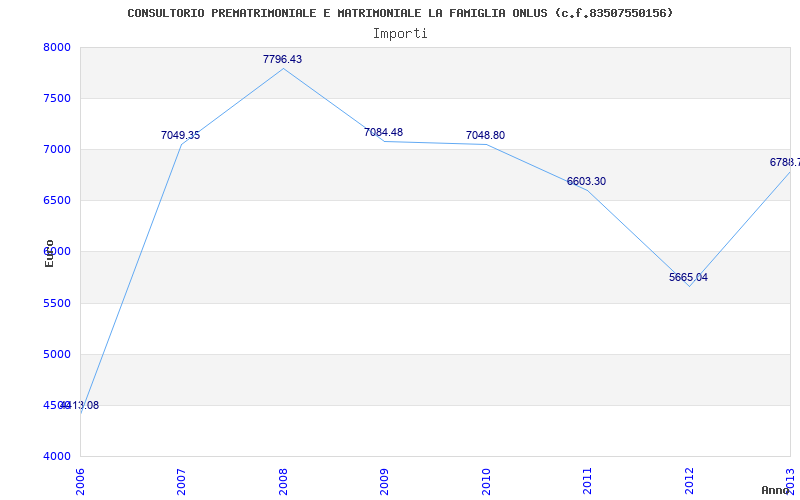Viewport: 800px width, 500px height.
Task: Click the 7796.43 data point label
Action: (x=282, y=59)
